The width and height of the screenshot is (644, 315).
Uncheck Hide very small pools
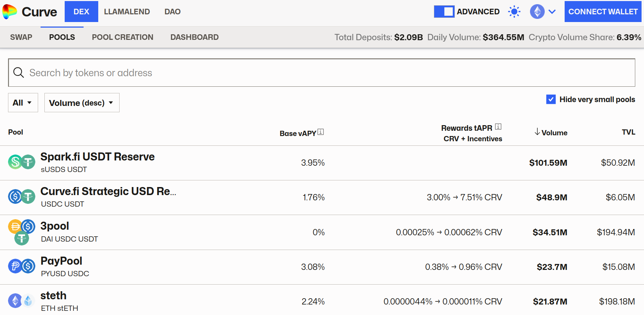point(551,100)
